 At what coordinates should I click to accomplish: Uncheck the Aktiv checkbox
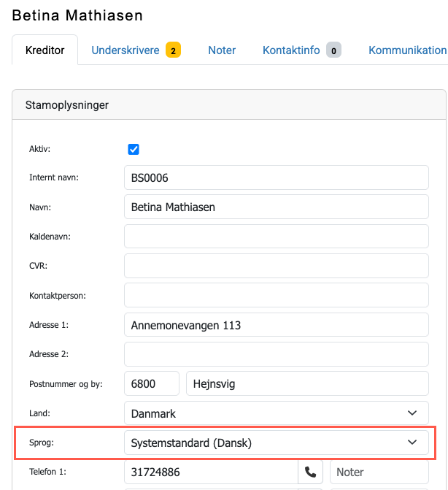(x=134, y=150)
